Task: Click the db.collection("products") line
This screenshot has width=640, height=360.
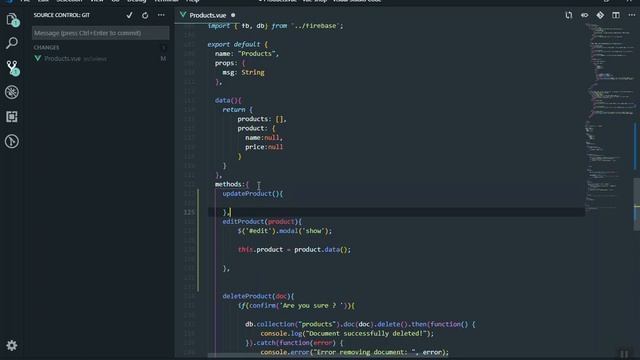Action: 360,324
